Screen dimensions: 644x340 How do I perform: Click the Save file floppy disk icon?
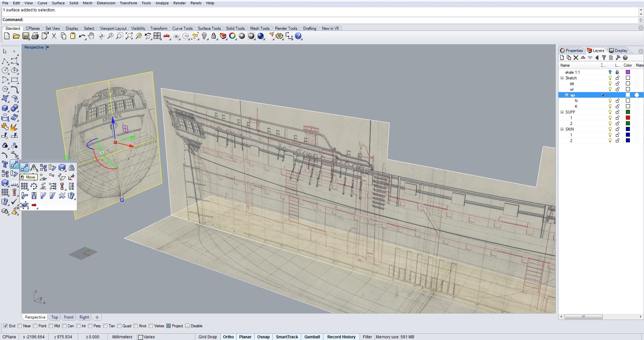26,36
